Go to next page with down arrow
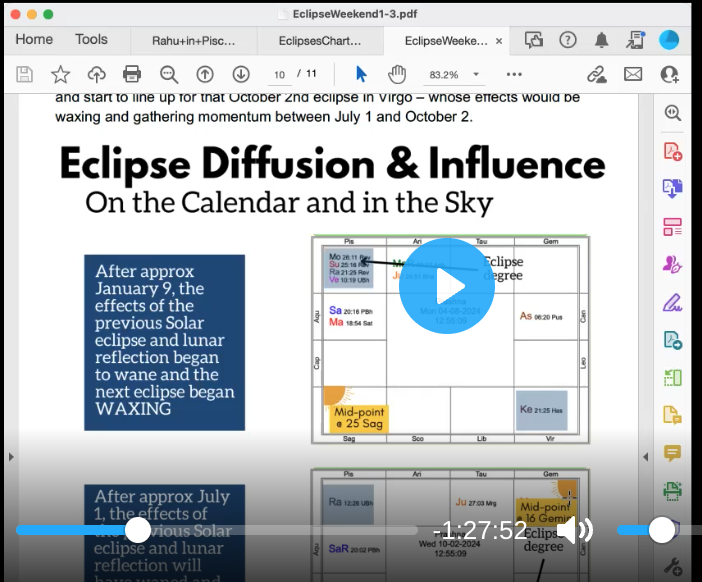The image size is (702, 582). click(x=241, y=74)
